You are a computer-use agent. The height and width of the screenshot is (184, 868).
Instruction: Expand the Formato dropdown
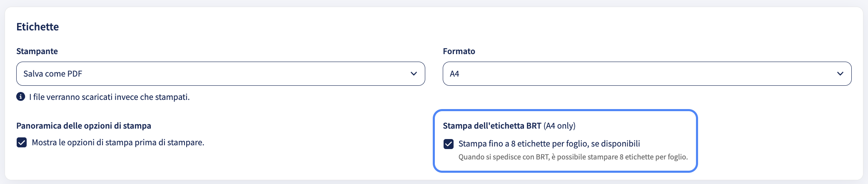(647, 74)
